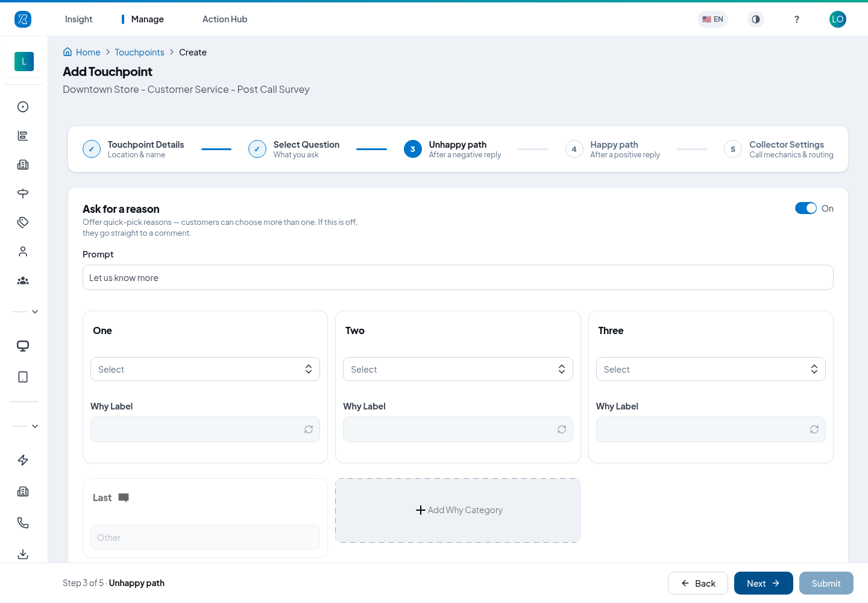Click the Back button
Screen dimensions: 868x603
(x=698, y=583)
